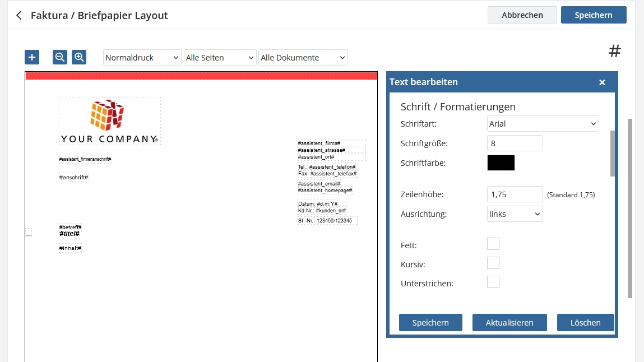This screenshot has width=644, height=362.
Task: Click the Text bearbeiten panel scrollbar
Action: [x=613, y=154]
